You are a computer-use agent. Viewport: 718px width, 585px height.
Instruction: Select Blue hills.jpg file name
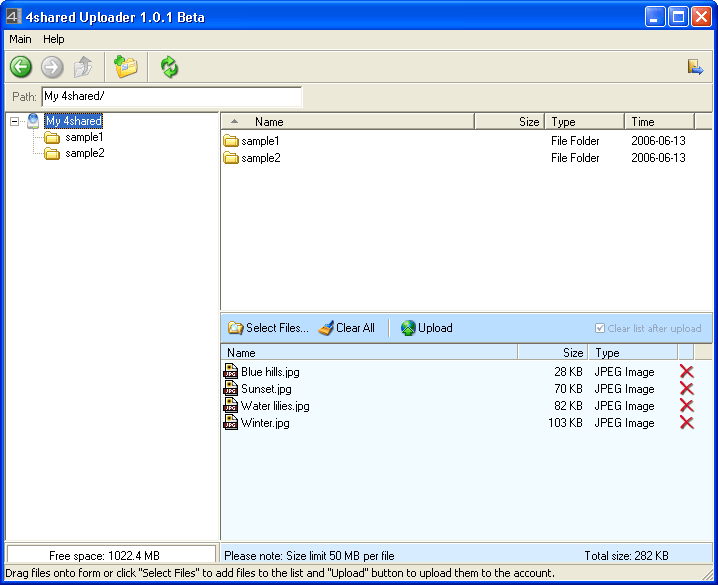(x=270, y=372)
